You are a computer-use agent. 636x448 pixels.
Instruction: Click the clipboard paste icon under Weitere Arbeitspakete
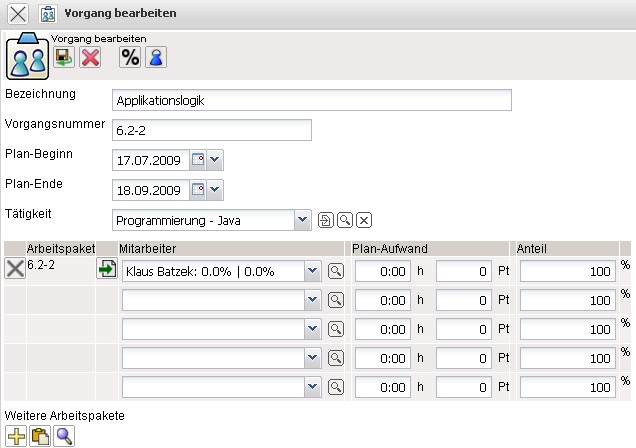[x=41, y=435]
